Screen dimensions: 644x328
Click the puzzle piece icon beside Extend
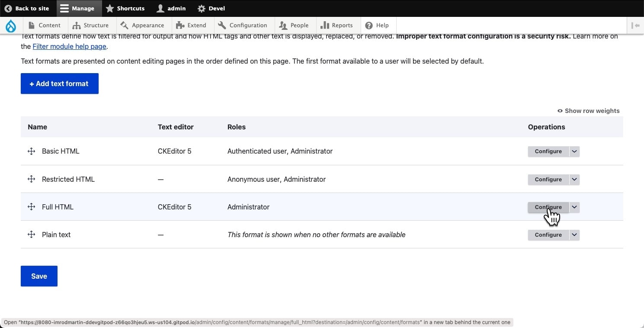(180, 25)
